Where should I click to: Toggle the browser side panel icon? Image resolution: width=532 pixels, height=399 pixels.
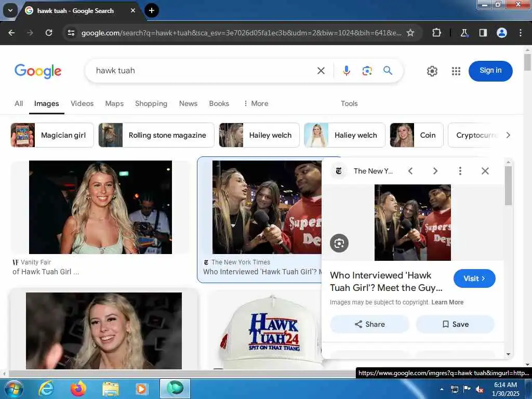click(483, 33)
